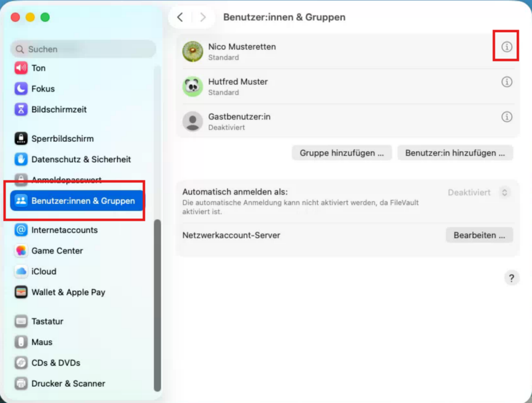This screenshot has width=532, height=403.
Task: Click the Game Center icon
Action: 21,251
